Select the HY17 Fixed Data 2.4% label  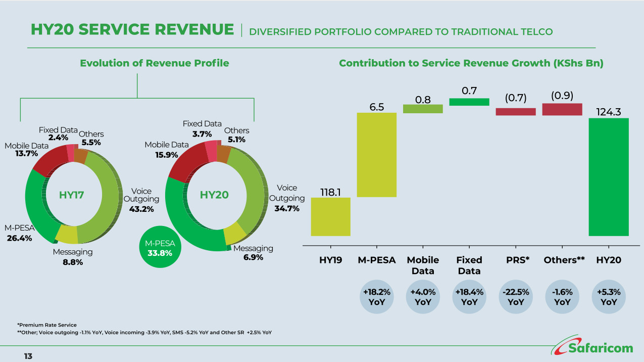click(x=58, y=133)
